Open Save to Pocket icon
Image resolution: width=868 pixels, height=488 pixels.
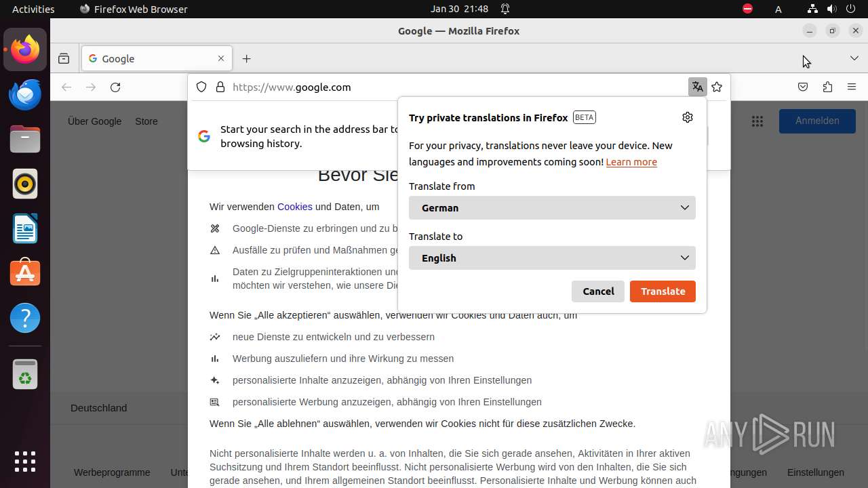(803, 87)
